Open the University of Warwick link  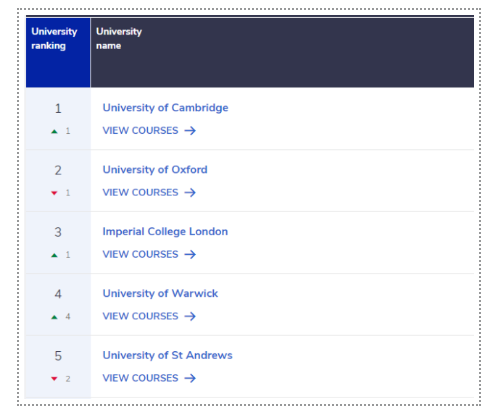[160, 293]
